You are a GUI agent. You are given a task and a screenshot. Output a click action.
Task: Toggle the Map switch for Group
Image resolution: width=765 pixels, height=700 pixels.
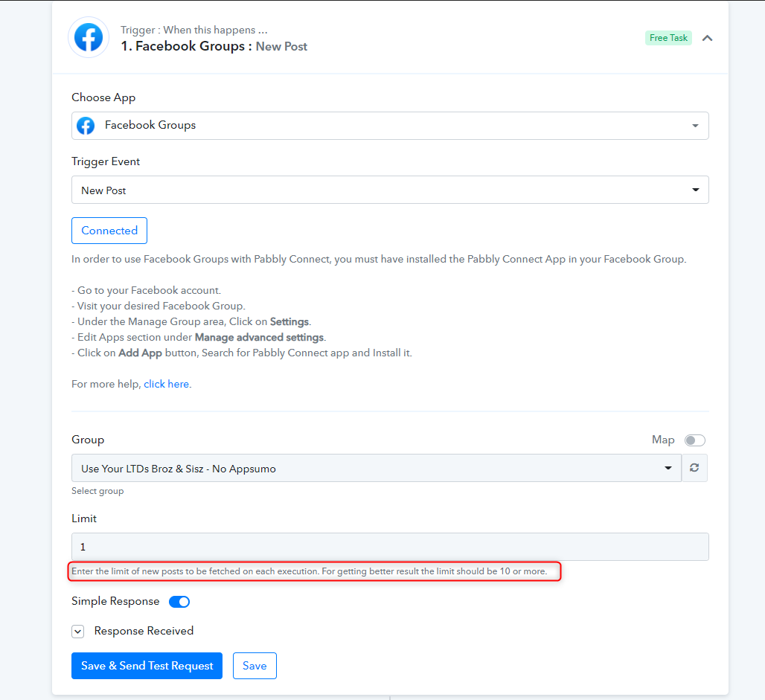[x=694, y=440]
